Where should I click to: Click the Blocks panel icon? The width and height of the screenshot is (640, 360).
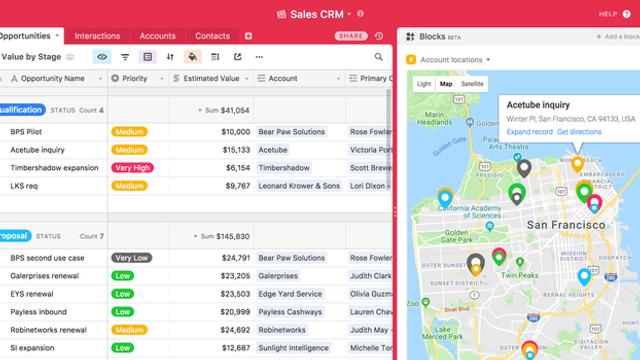click(x=410, y=37)
